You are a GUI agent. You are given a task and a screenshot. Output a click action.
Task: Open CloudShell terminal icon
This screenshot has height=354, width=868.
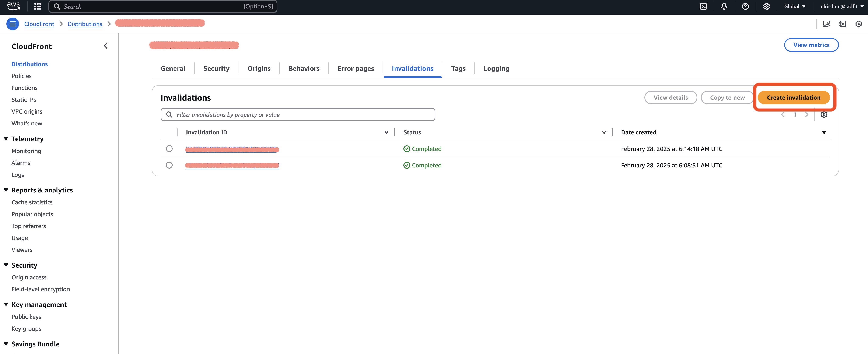coord(703,6)
